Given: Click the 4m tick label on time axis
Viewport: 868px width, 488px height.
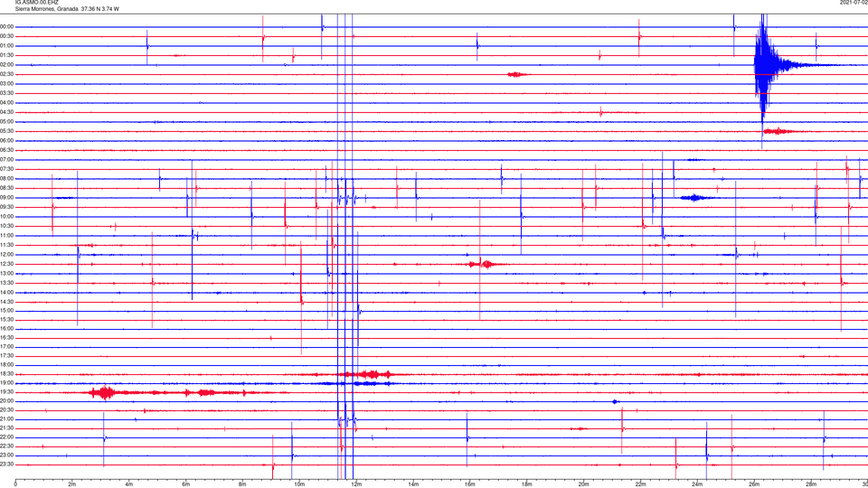Looking at the screenshot, I should click(129, 484).
